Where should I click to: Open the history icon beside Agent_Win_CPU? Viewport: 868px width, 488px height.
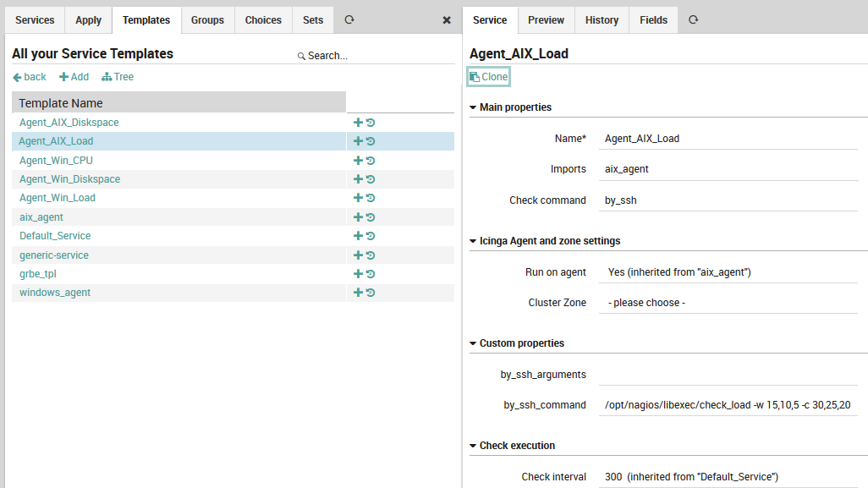pyautogui.click(x=370, y=160)
